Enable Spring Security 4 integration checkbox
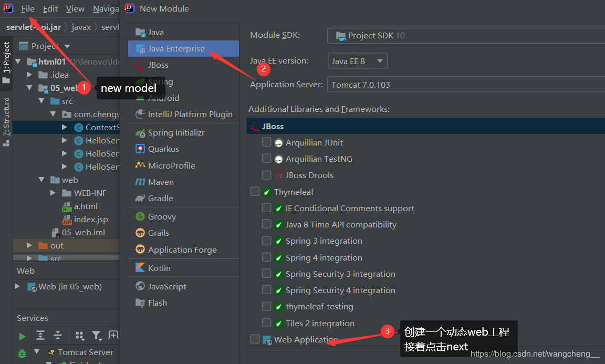Image resolution: width=605 pixels, height=364 pixels. point(266,290)
